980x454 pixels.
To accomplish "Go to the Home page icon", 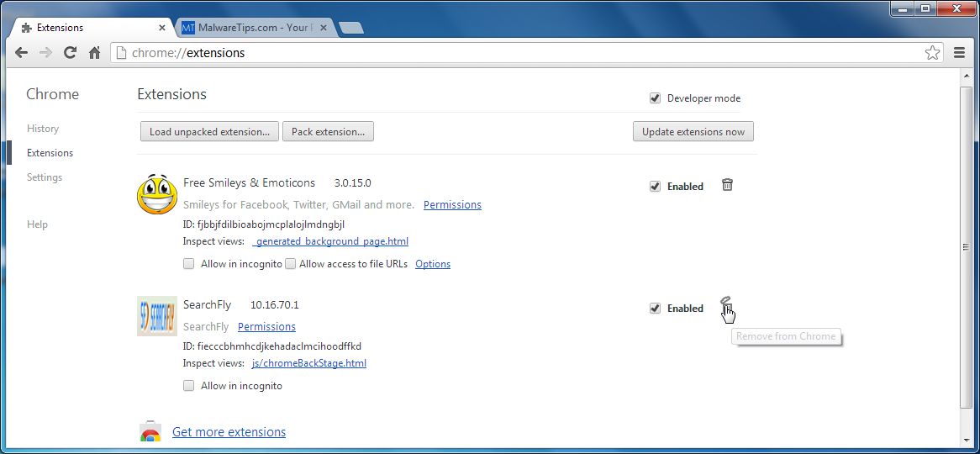I will click(x=94, y=52).
